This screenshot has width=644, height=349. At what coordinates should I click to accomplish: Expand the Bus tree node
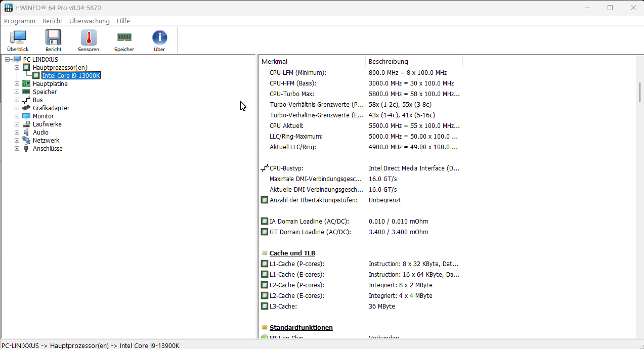(17, 100)
